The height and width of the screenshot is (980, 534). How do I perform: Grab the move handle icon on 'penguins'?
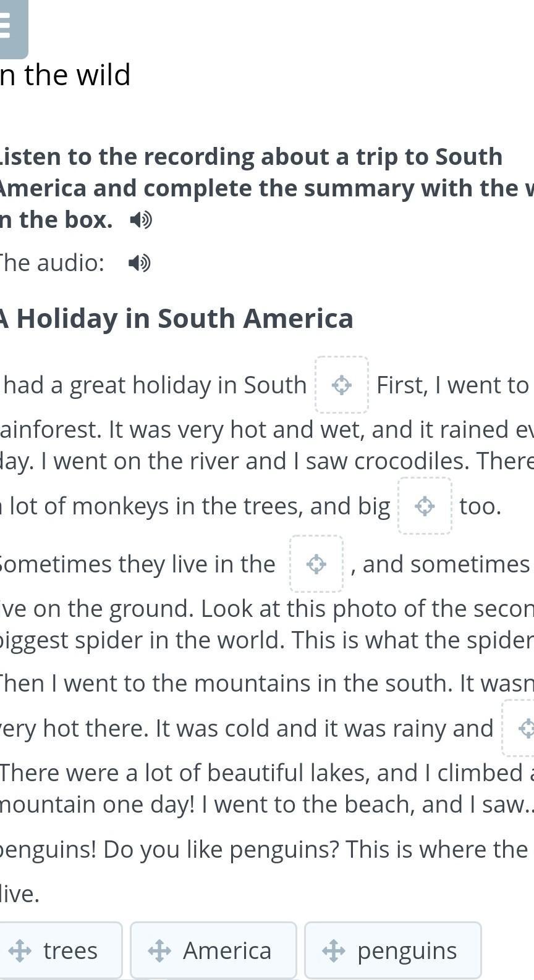[x=334, y=950]
